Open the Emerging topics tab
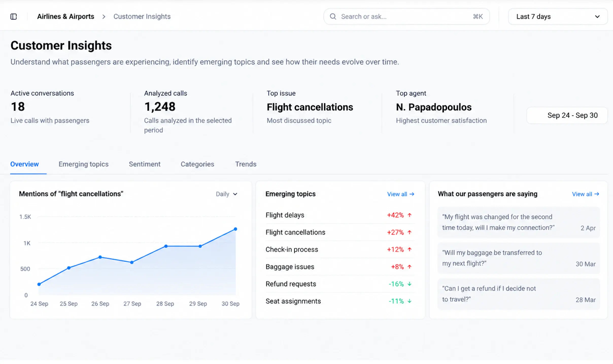 point(83,164)
